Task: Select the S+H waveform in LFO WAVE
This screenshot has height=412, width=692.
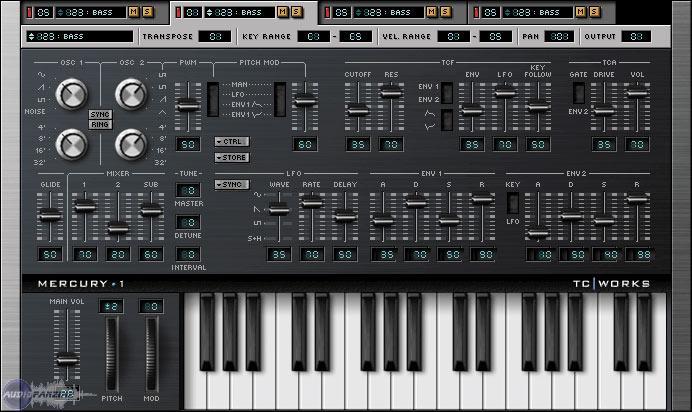Action: pyautogui.click(x=255, y=238)
